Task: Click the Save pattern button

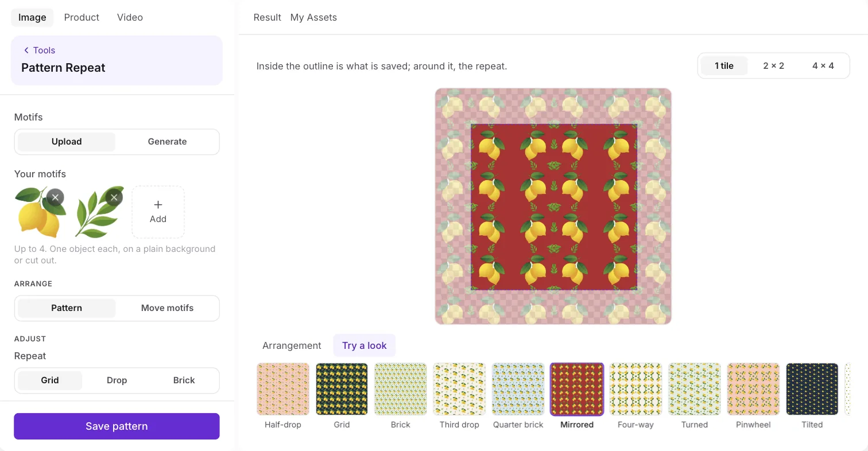Action: point(117,426)
